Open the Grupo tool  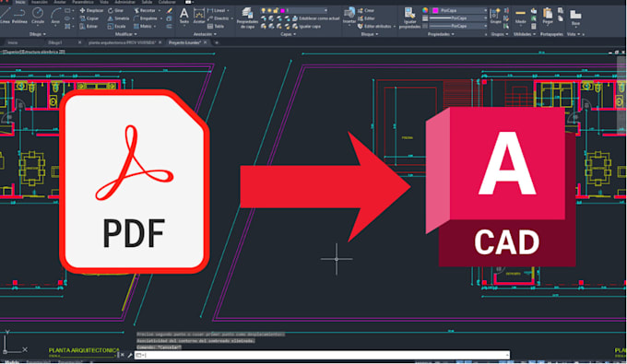click(x=495, y=16)
